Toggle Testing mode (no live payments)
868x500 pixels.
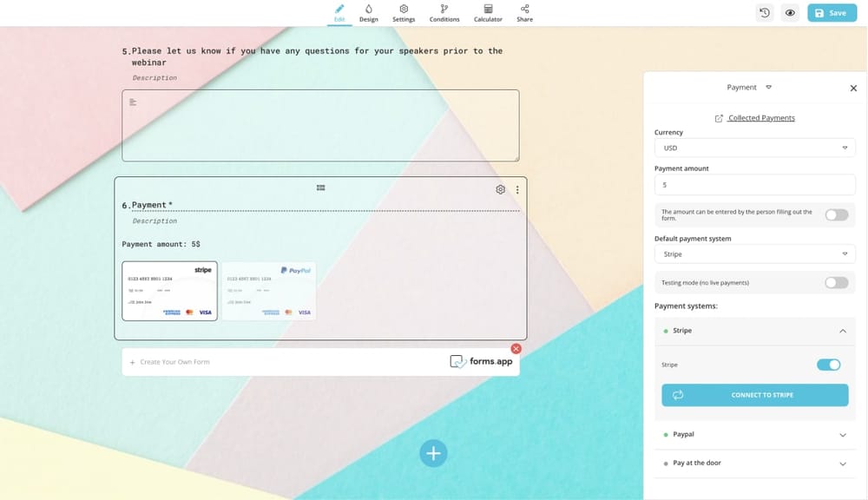coord(836,282)
